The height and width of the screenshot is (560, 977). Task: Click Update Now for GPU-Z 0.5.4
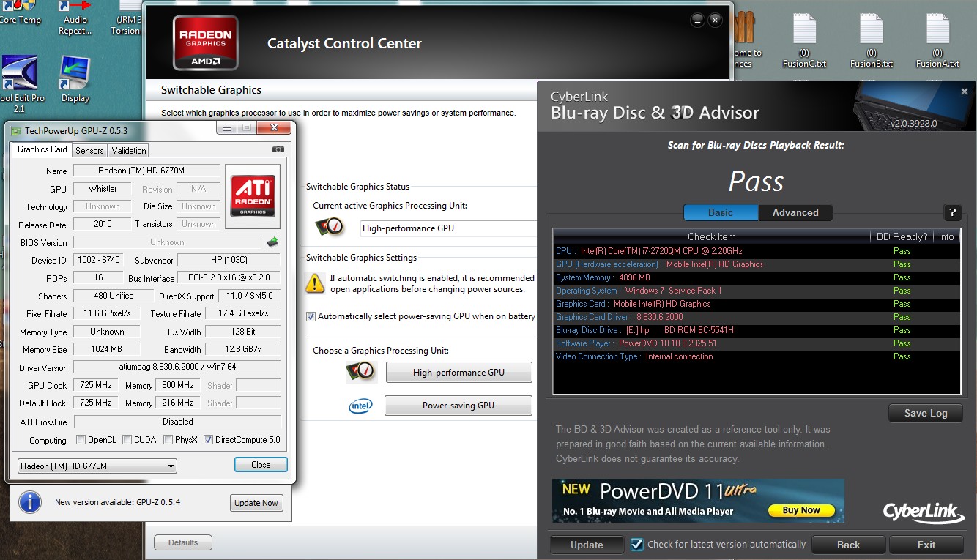pyautogui.click(x=256, y=503)
